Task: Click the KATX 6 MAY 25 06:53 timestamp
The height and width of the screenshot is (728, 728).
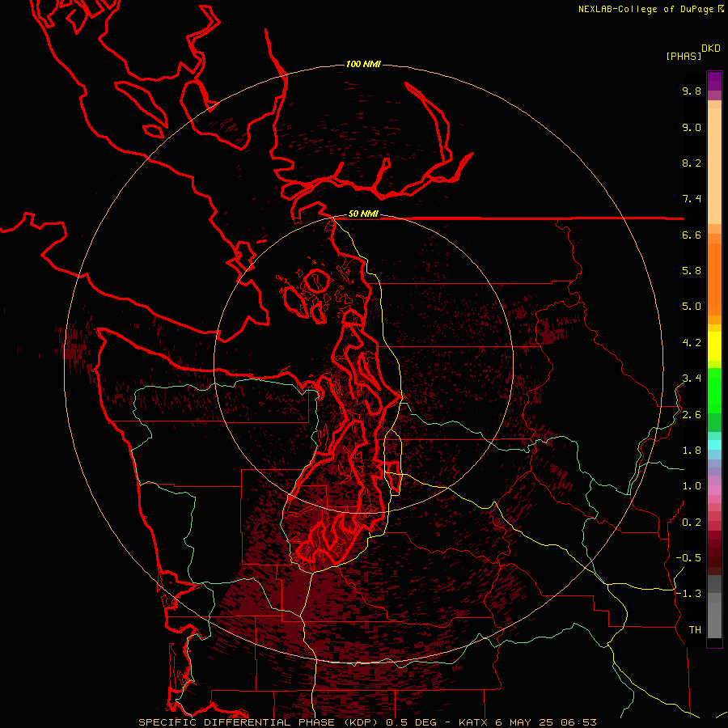Action: 527,722
